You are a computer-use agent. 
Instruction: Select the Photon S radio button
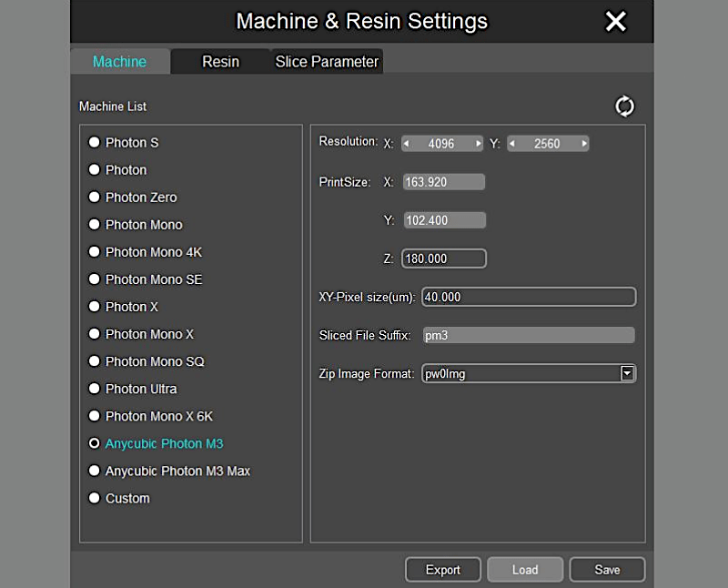95,142
